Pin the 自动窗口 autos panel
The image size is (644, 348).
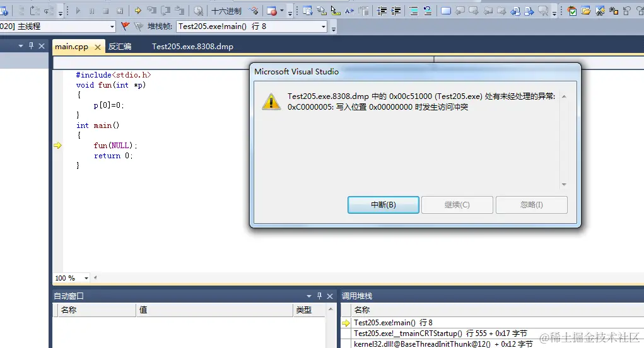(320, 296)
